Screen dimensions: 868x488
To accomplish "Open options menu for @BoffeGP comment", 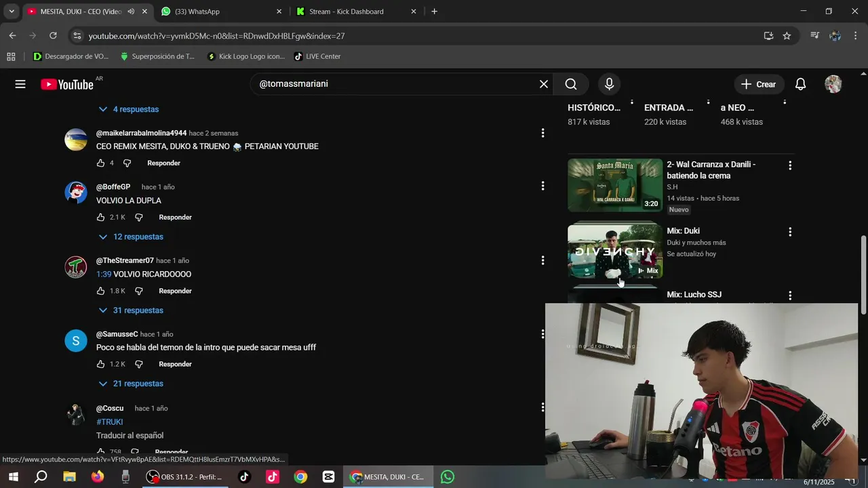I will tap(542, 186).
